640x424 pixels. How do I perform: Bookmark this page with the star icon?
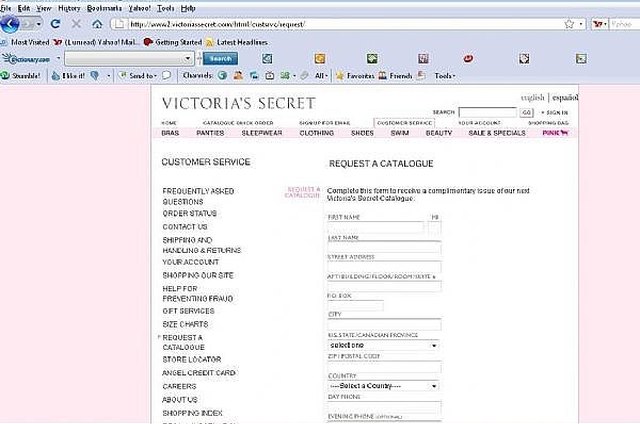coord(569,24)
